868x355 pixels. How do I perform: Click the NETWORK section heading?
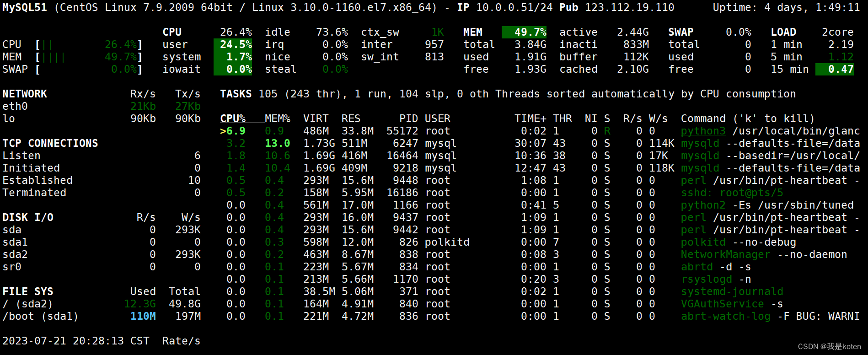[25, 94]
